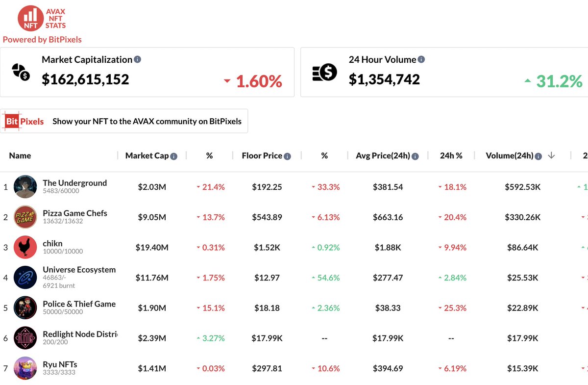
Task: Click the 24 hour volume coins icon
Action: click(x=325, y=72)
